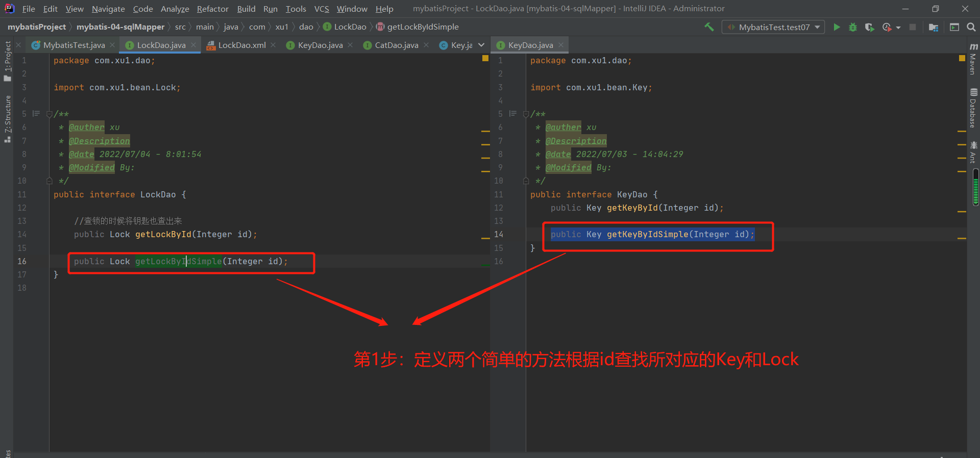The width and height of the screenshot is (980, 458).
Task: Open the Help menu
Action: pyautogui.click(x=384, y=9)
